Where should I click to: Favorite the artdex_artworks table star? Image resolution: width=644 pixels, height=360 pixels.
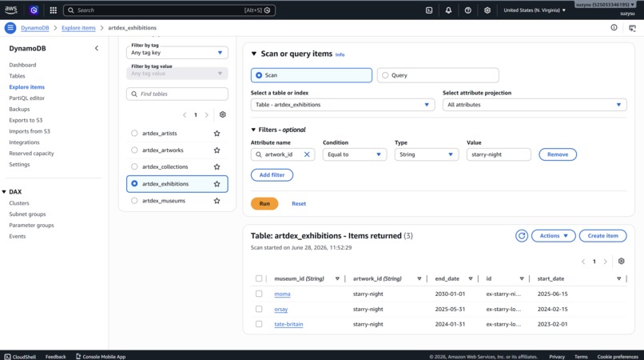tap(217, 150)
